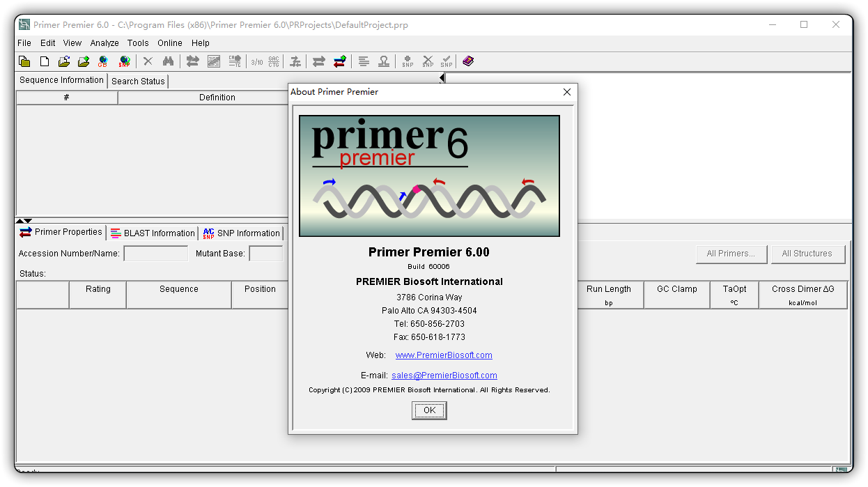Click OK in the About dialog
The height and width of the screenshot is (487, 868).
[429, 410]
